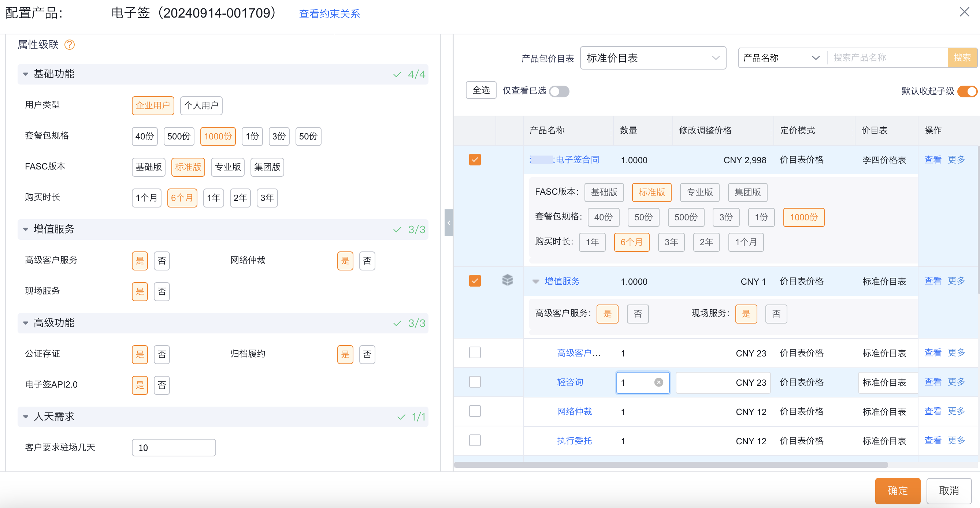
Task: Check the 网络仲裁 row checkbox
Action: click(x=475, y=411)
